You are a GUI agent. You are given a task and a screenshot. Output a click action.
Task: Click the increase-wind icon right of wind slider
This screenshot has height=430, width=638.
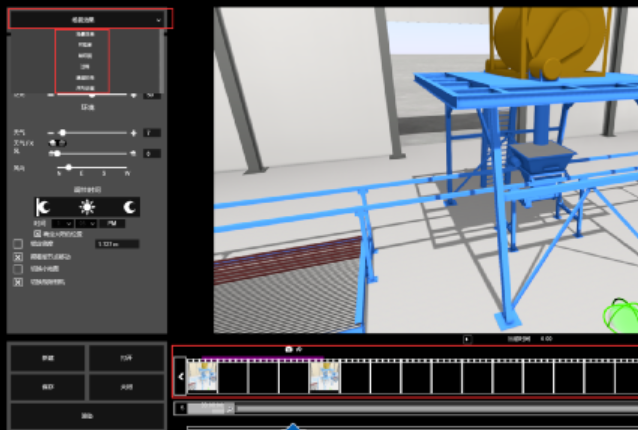pos(133,153)
